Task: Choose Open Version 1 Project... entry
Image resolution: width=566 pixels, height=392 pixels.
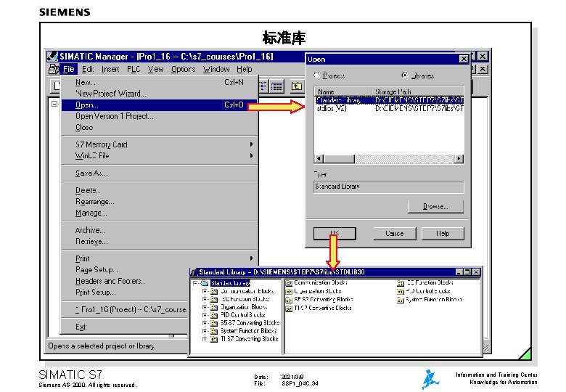Action: tap(159, 116)
